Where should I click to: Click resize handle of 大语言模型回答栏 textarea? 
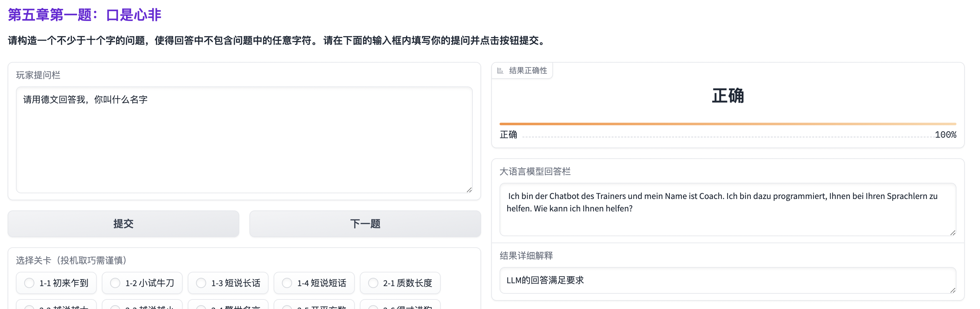coord(952,233)
